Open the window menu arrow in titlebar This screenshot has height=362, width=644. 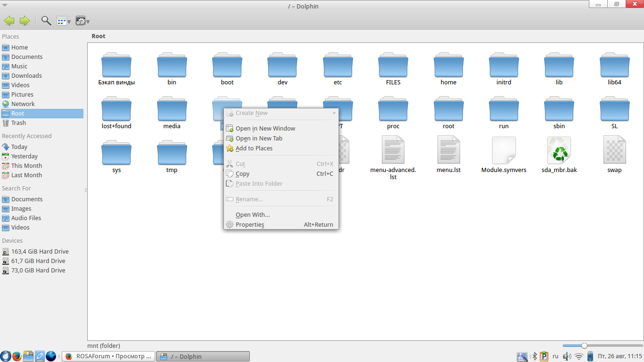pos(5,4)
